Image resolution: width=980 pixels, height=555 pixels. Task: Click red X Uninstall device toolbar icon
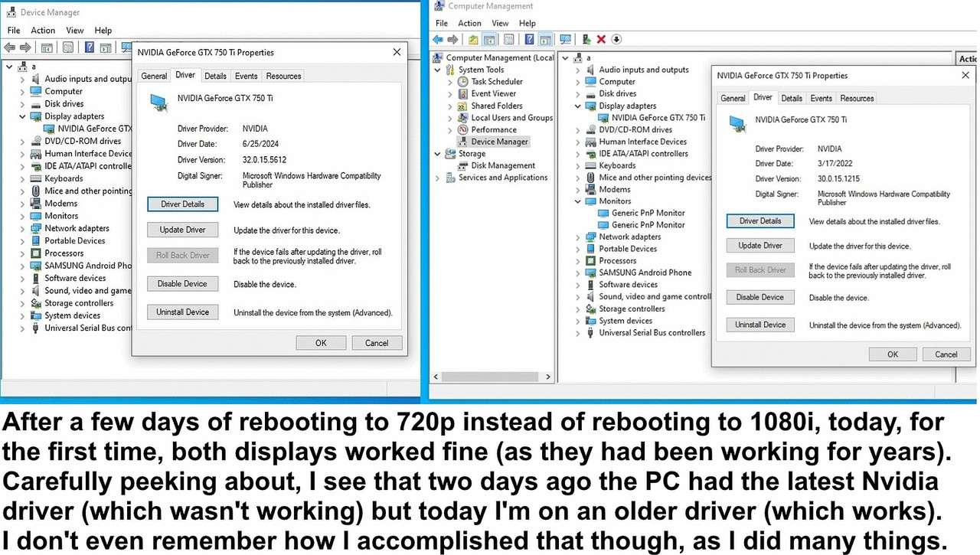[x=601, y=39]
